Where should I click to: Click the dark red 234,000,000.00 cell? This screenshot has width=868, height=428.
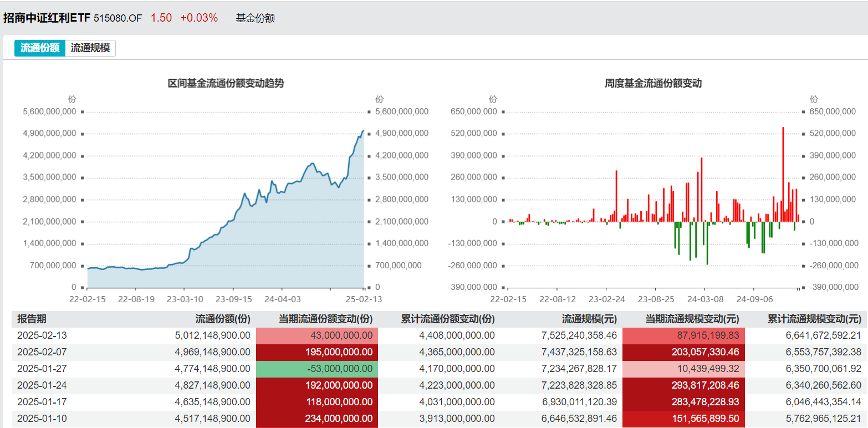[x=317, y=418]
